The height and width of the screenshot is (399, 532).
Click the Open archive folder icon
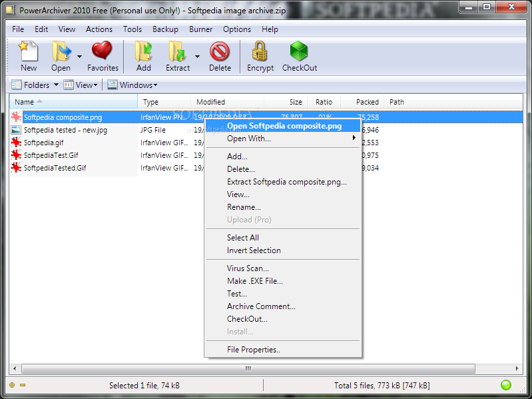61,51
